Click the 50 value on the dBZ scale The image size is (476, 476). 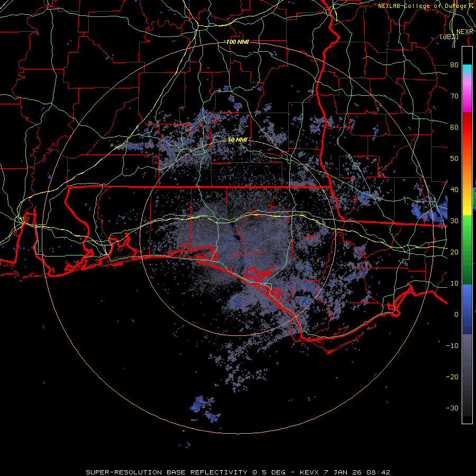454,159
